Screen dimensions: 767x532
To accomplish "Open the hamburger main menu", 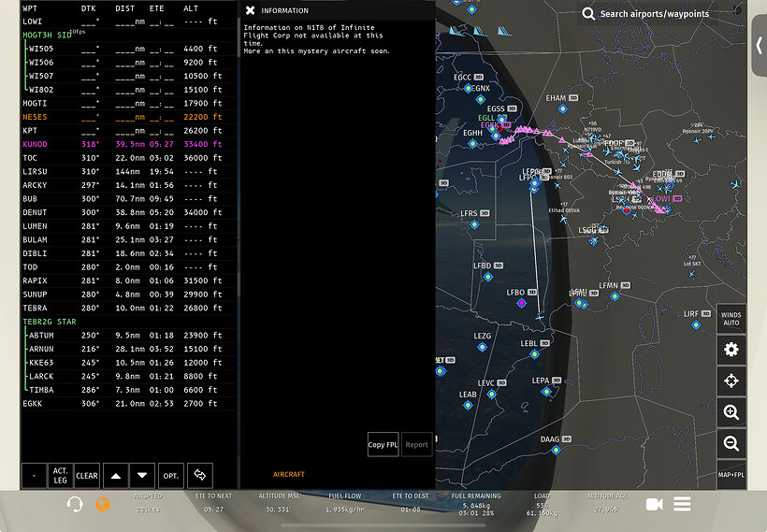I will pos(682,504).
